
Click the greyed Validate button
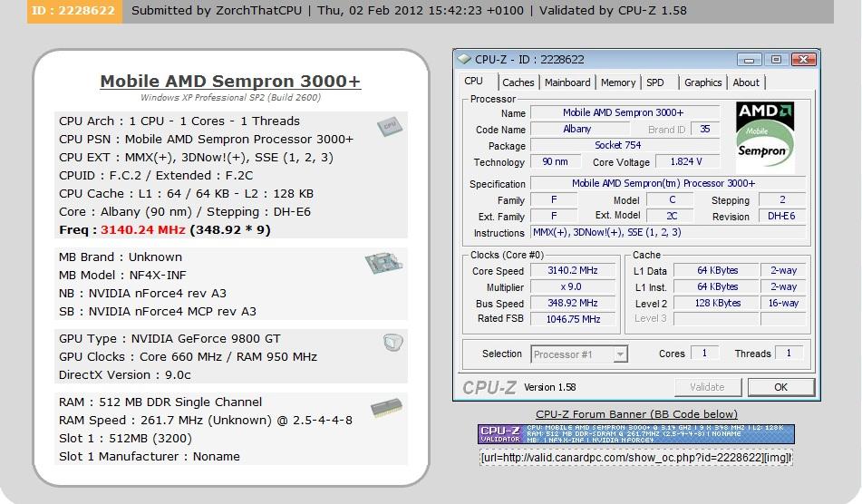pos(708,387)
